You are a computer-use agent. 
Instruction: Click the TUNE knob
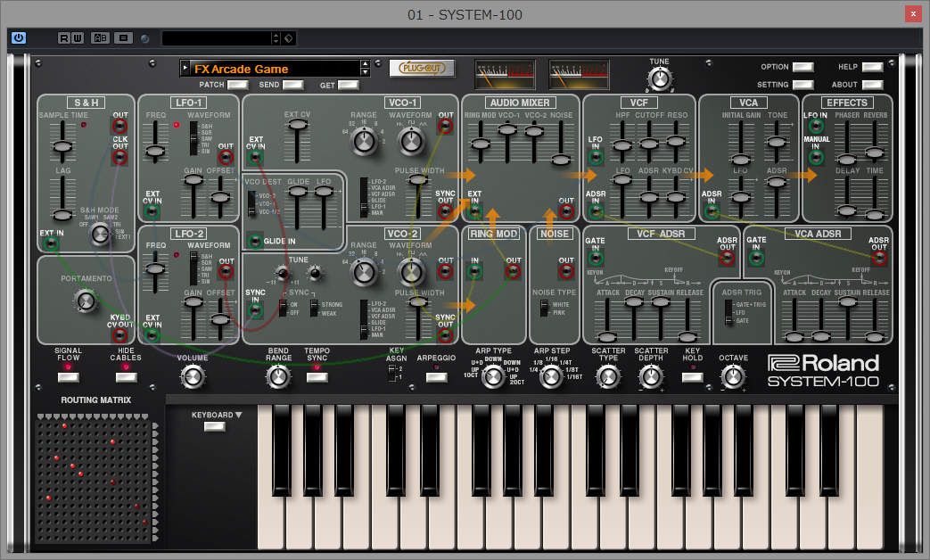[x=660, y=78]
